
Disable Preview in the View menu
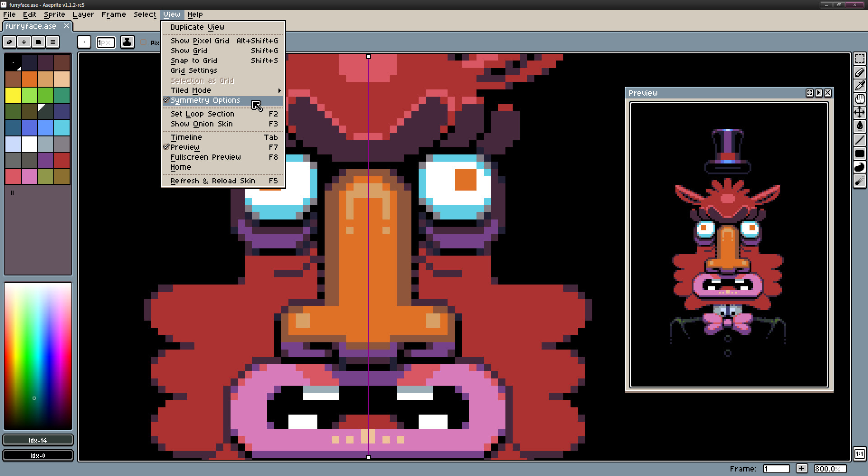[x=185, y=147]
